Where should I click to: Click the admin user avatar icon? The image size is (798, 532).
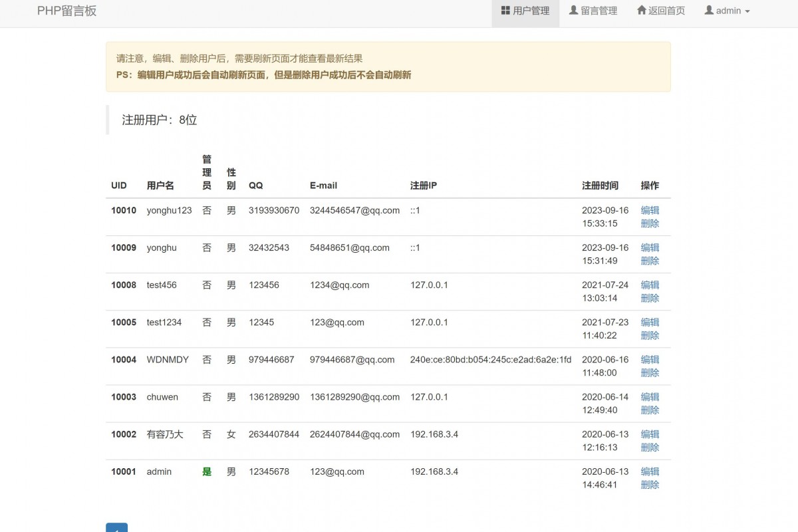tap(709, 11)
